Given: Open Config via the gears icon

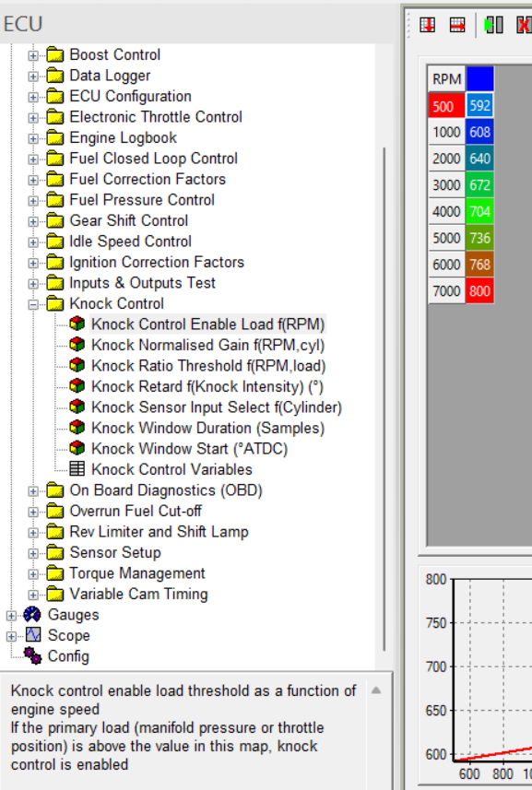Looking at the screenshot, I should tap(33, 656).
